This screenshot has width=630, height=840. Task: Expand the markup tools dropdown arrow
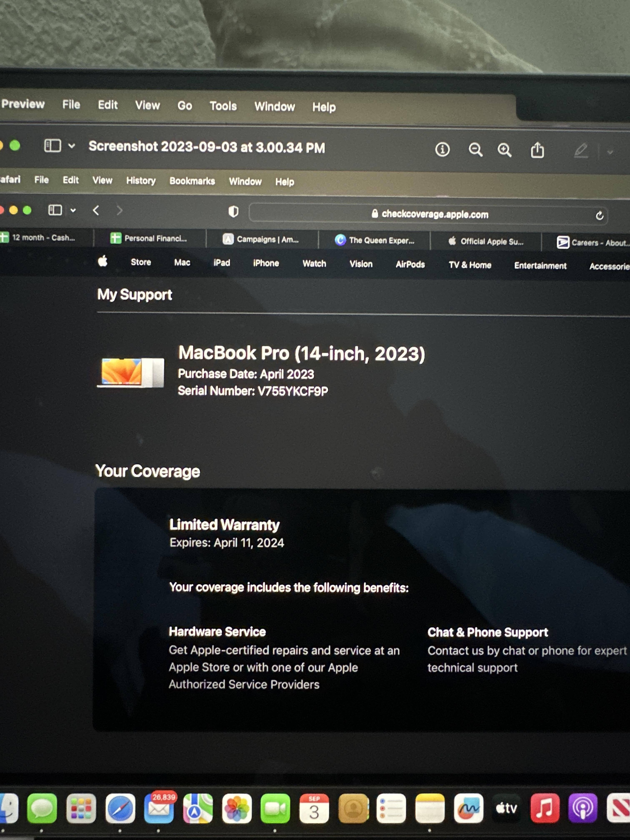[x=610, y=152]
